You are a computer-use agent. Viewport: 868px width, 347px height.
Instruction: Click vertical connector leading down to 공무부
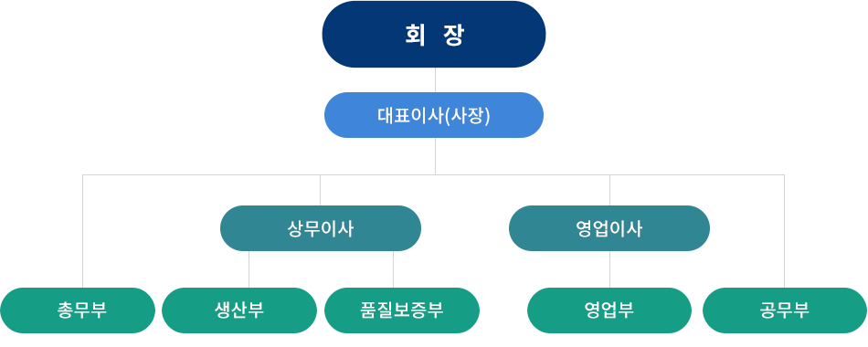(x=785, y=231)
